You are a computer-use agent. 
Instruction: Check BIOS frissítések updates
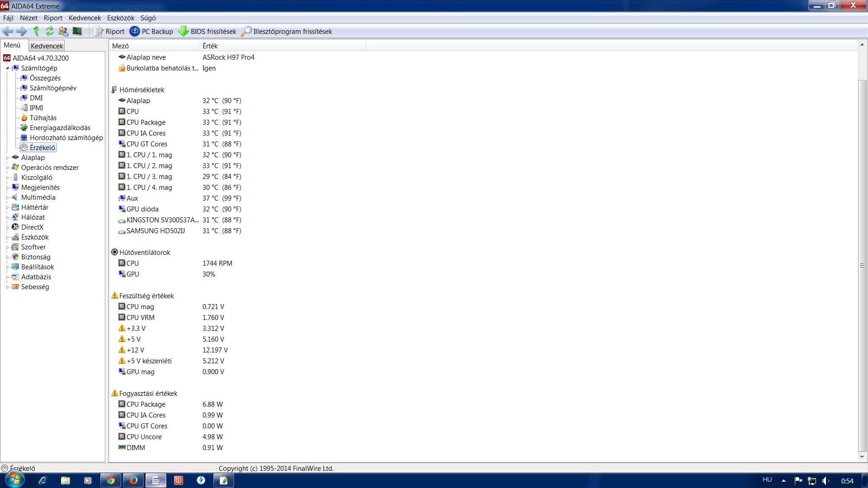(x=208, y=31)
